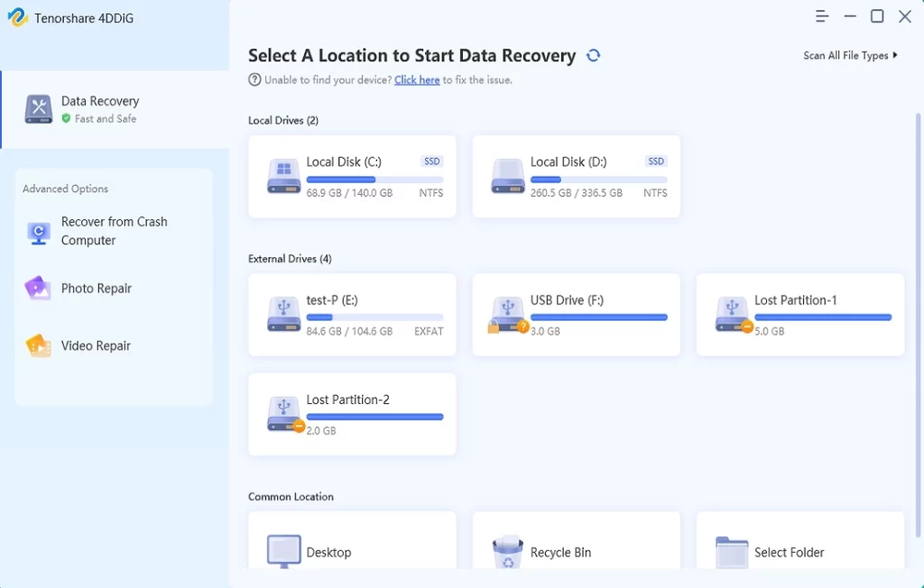Click the USB Drive (F:) name
The image size is (924, 588).
(x=567, y=300)
